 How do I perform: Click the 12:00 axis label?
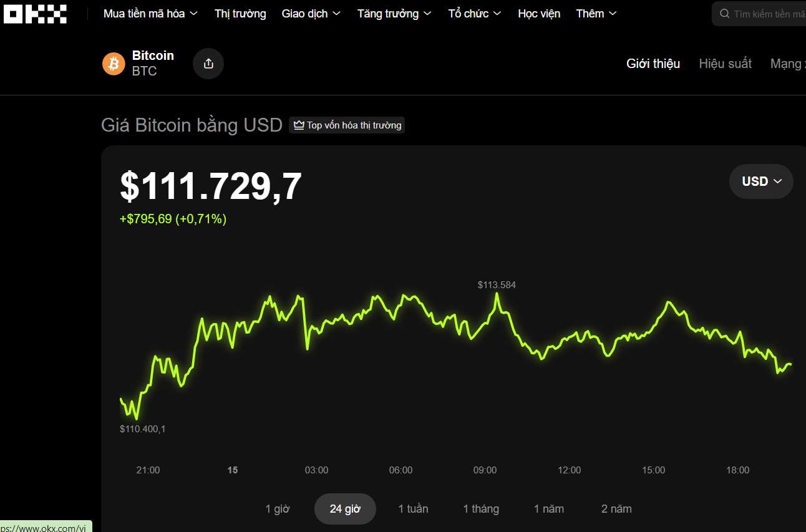click(x=569, y=470)
